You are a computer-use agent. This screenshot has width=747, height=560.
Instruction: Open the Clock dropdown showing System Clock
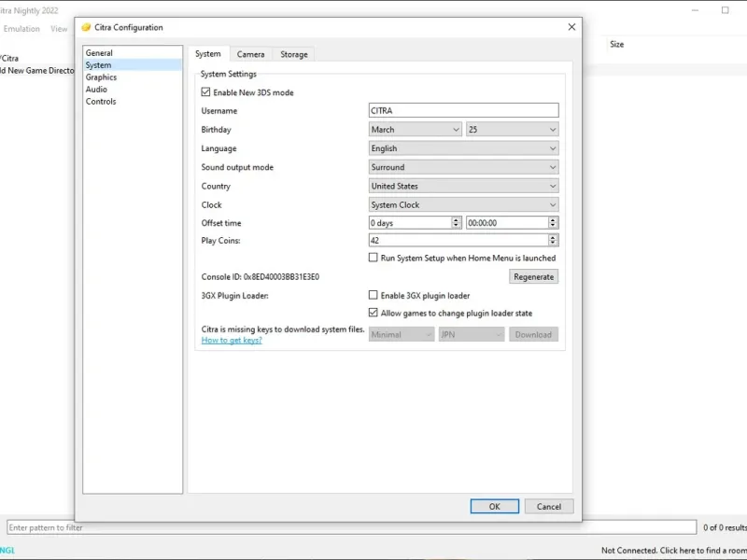click(463, 204)
